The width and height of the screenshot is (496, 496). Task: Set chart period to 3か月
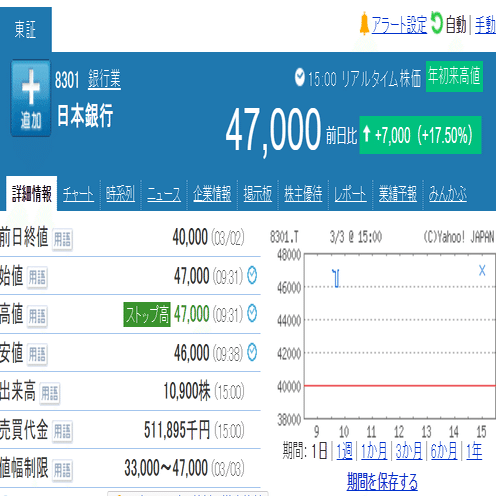coord(409,451)
